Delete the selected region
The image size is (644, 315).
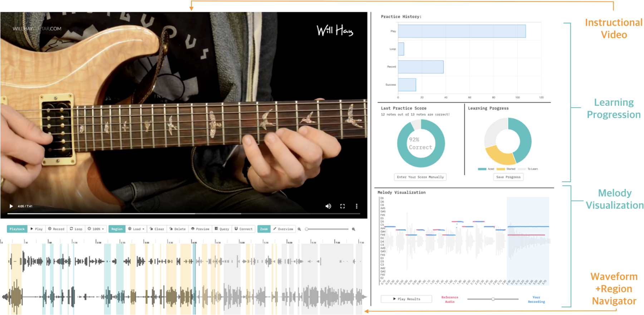coord(178,229)
